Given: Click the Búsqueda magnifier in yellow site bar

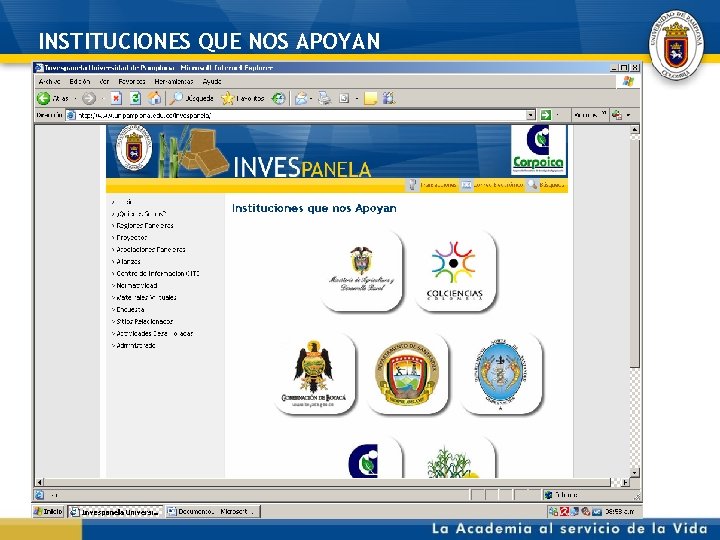Looking at the screenshot, I should pos(532,185).
